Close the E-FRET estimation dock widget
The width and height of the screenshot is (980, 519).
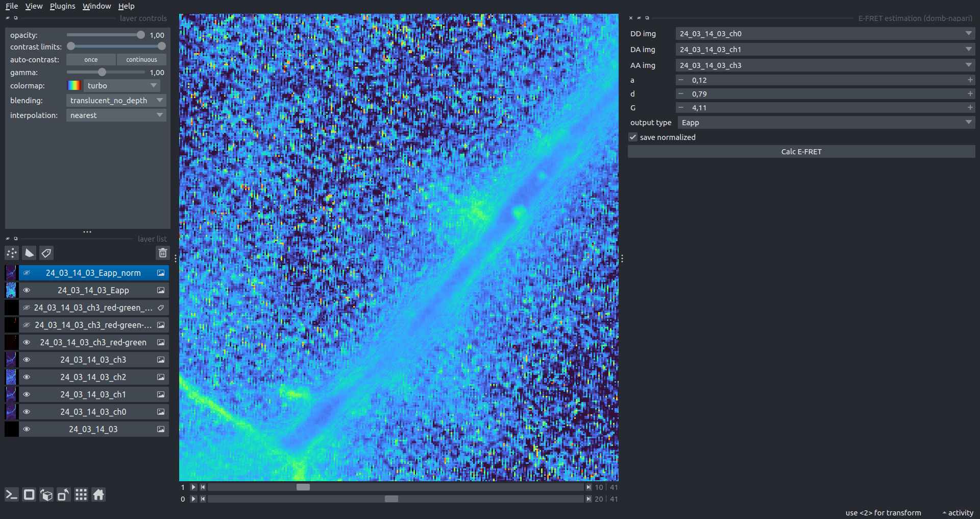tap(631, 18)
